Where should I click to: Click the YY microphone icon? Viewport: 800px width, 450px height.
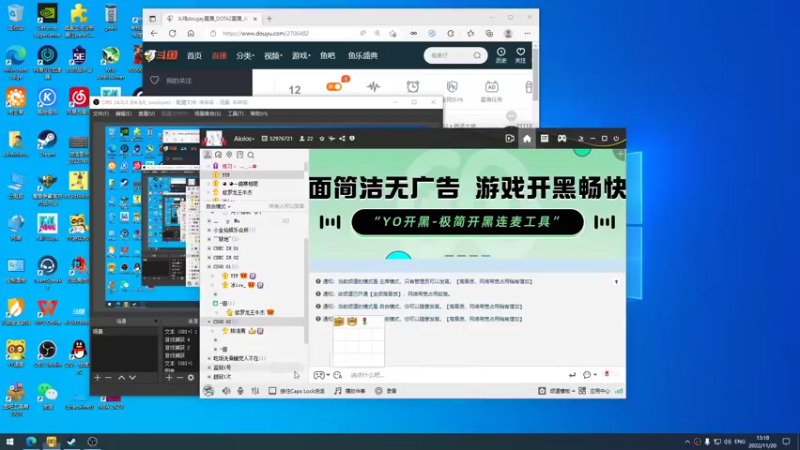240,391
